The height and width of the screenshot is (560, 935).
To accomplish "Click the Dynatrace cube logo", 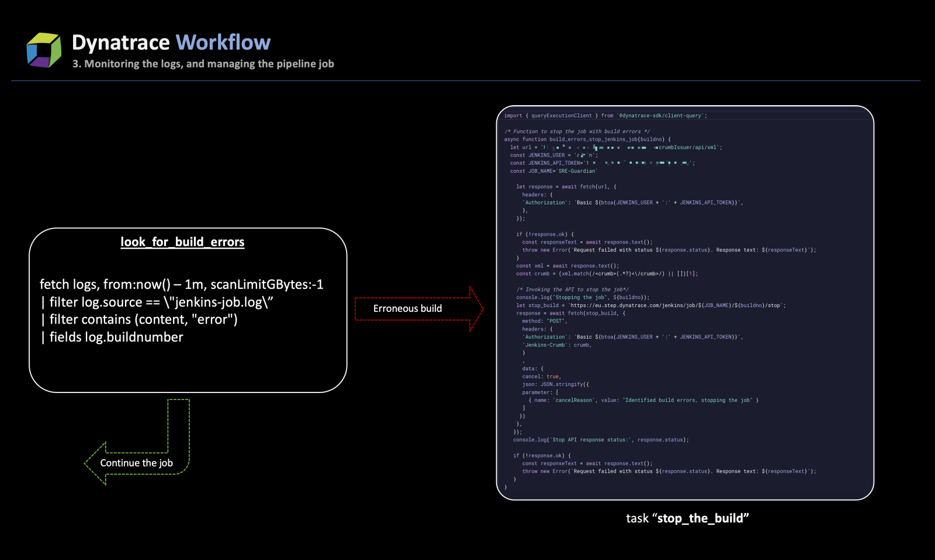I will tap(43, 49).
